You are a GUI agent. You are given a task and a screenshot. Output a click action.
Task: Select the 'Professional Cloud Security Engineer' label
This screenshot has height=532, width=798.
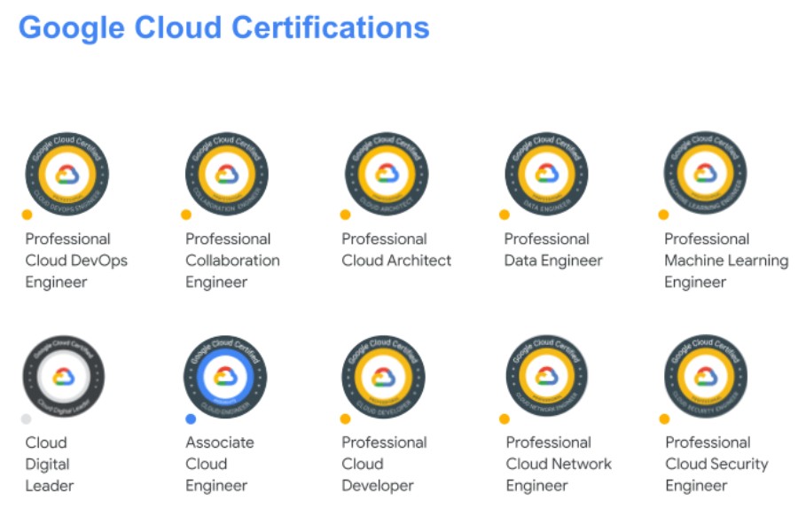pos(717,464)
